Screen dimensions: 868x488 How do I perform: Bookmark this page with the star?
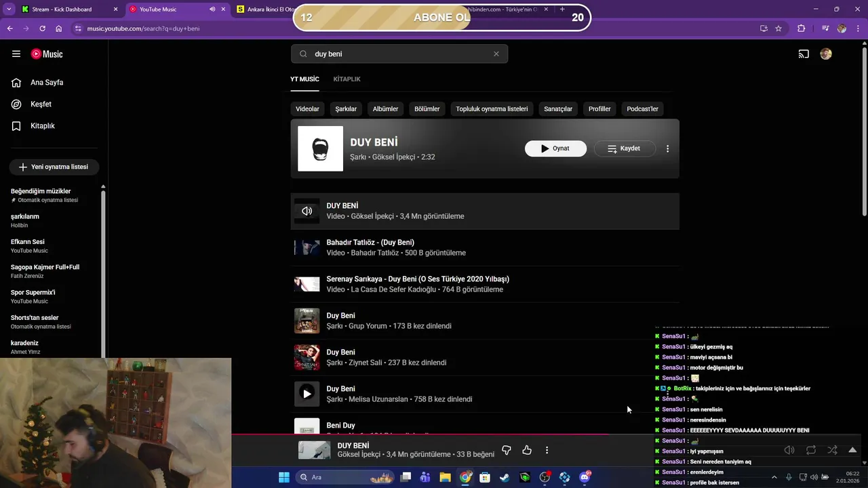coord(778,28)
